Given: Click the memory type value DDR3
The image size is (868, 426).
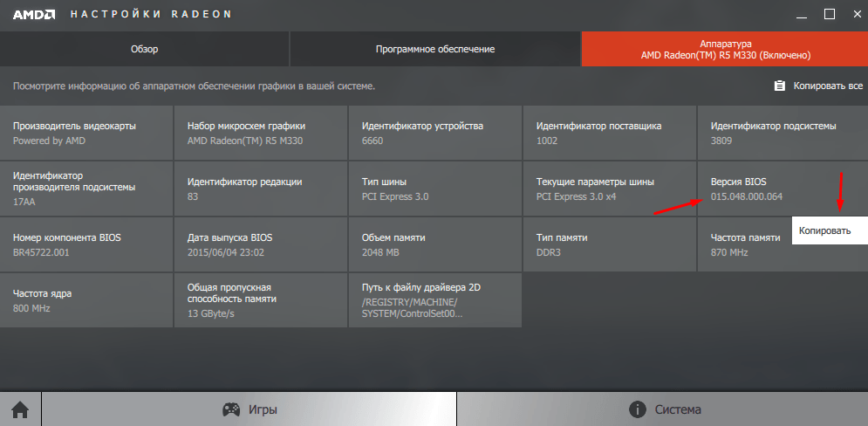Looking at the screenshot, I should 549,252.
